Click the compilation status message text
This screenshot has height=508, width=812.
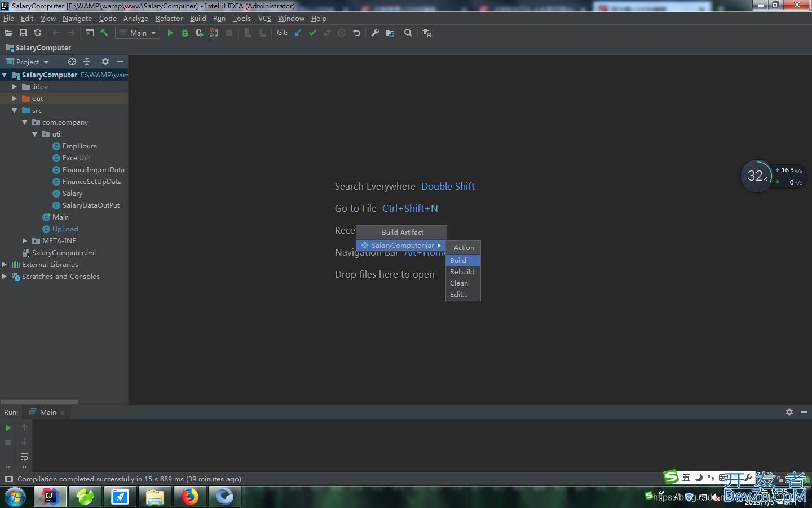click(x=129, y=479)
